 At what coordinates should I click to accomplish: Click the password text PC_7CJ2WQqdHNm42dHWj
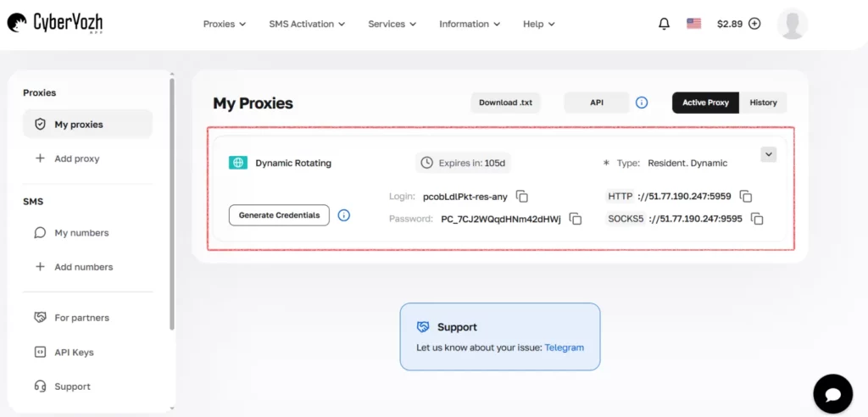[x=501, y=219]
